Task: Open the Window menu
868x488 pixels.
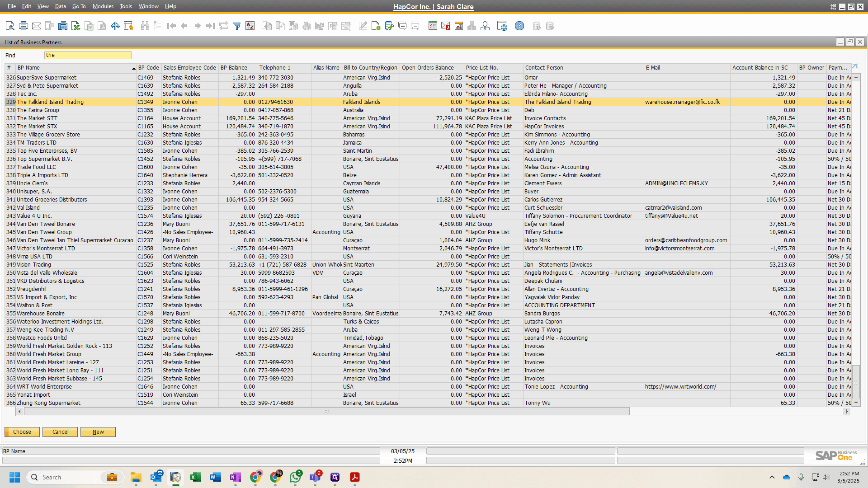Action: [148, 6]
